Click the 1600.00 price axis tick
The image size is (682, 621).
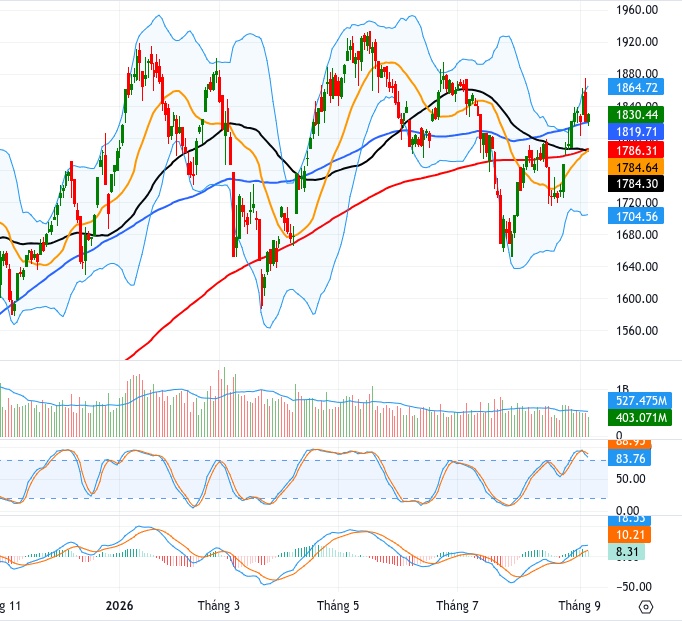click(x=637, y=298)
